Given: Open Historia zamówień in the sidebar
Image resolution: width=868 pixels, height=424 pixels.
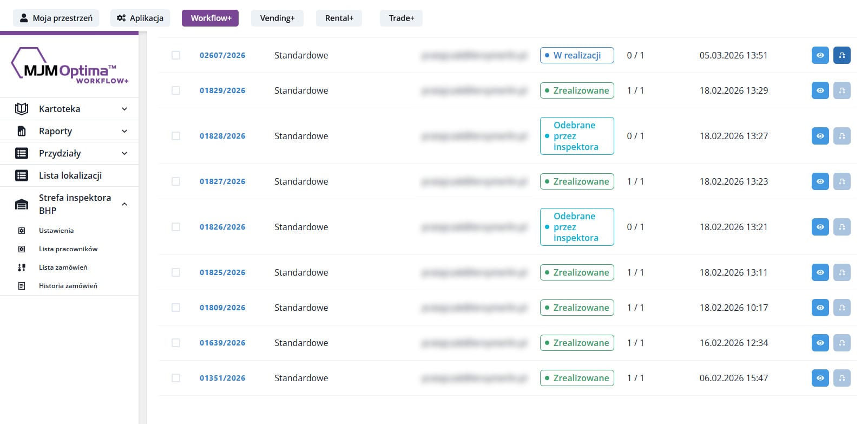Looking at the screenshot, I should click(x=68, y=286).
